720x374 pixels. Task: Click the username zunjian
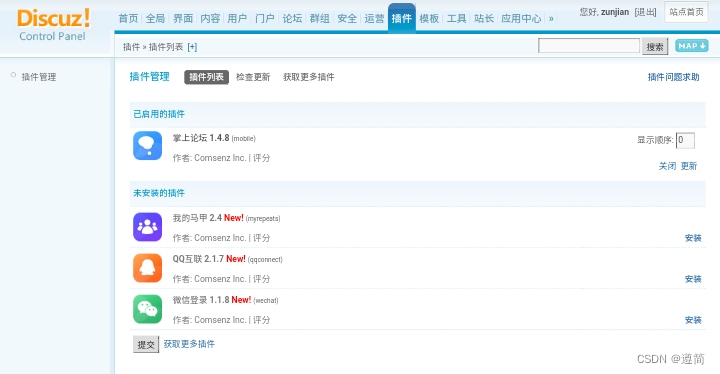coord(615,12)
